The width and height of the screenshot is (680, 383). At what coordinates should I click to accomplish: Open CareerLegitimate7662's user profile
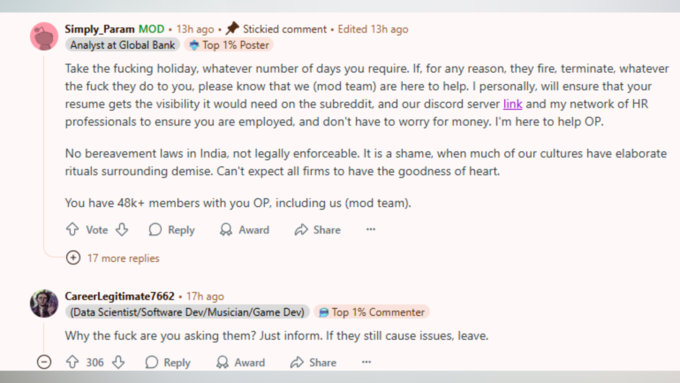pos(119,296)
